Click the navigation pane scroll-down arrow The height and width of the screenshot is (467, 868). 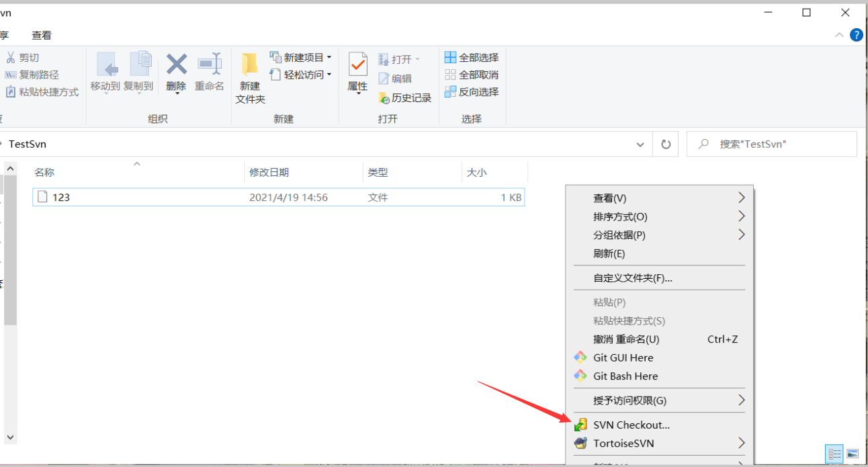pos(10,437)
